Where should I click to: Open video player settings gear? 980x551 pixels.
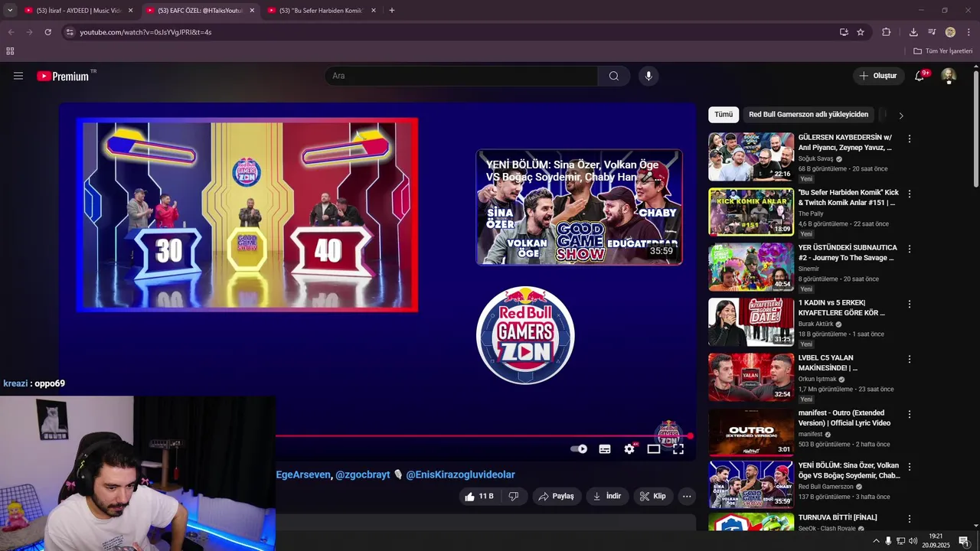629,449
